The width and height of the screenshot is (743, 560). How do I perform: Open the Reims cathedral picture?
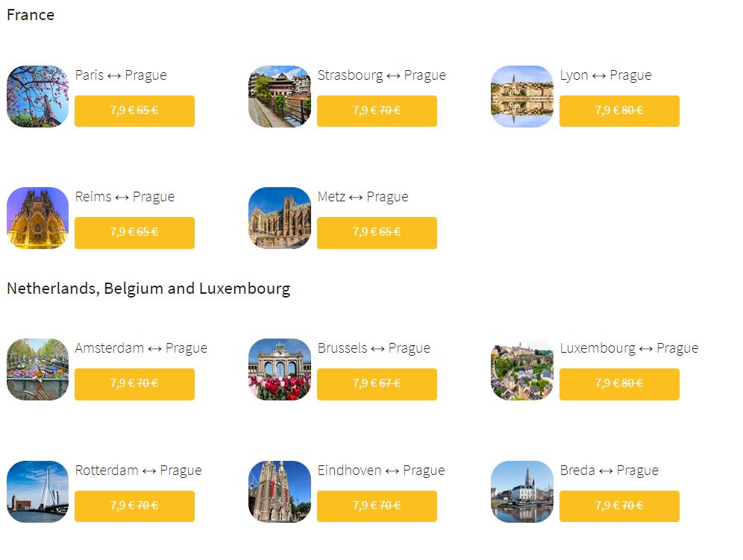point(37,218)
